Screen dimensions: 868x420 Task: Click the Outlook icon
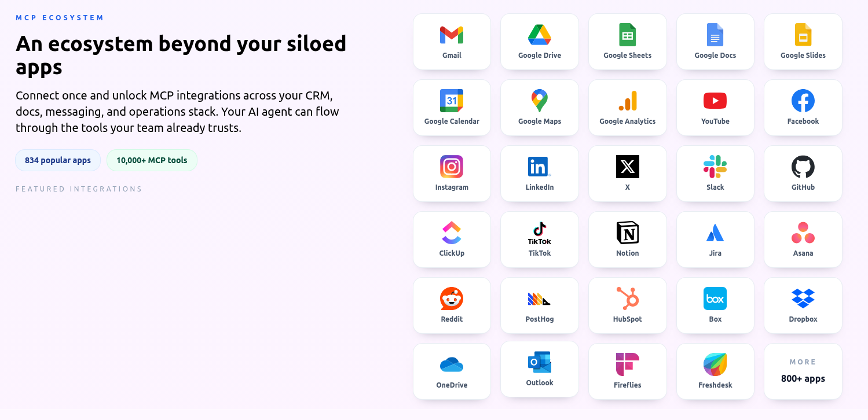(540, 362)
